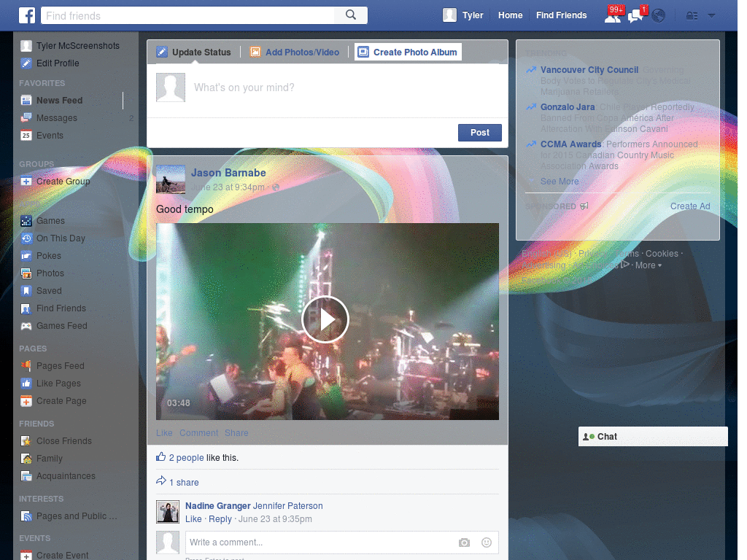Open the messages notification icon
The height and width of the screenshot is (560, 747).
635,15
